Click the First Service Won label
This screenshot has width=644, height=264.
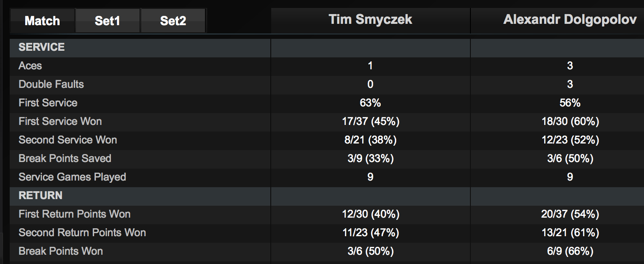(60, 121)
